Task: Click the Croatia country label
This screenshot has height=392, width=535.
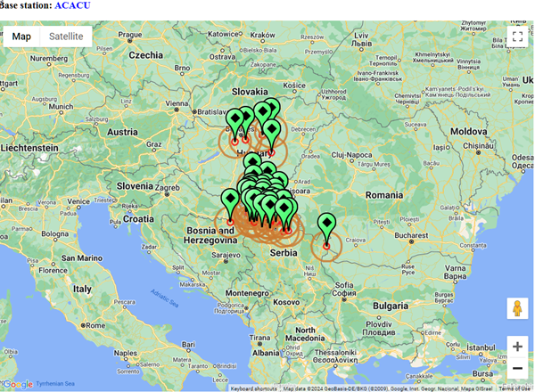Action: [x=138, y=219]
